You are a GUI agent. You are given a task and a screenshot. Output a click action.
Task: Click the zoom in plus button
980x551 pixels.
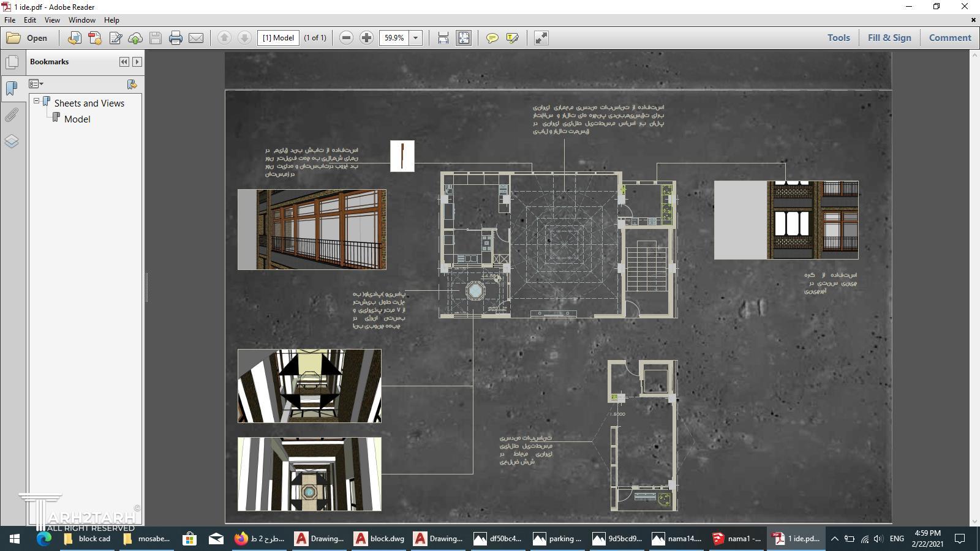coord(366,38)
